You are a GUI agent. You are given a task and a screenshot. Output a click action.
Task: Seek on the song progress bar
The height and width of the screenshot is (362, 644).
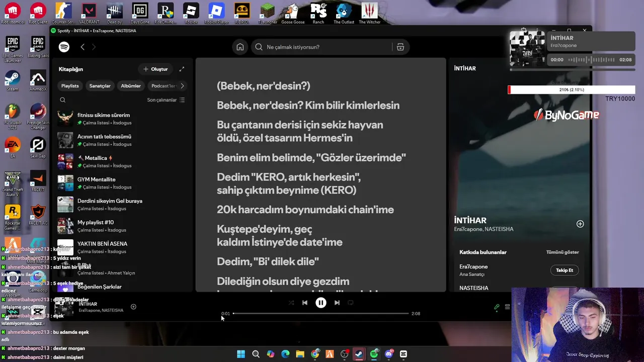(320, 313)
